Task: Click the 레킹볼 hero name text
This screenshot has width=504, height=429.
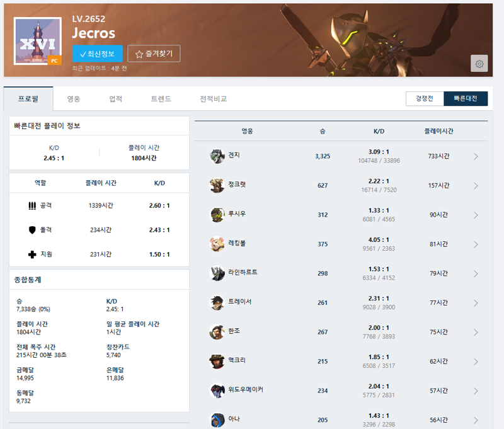Action: point(237,243)
